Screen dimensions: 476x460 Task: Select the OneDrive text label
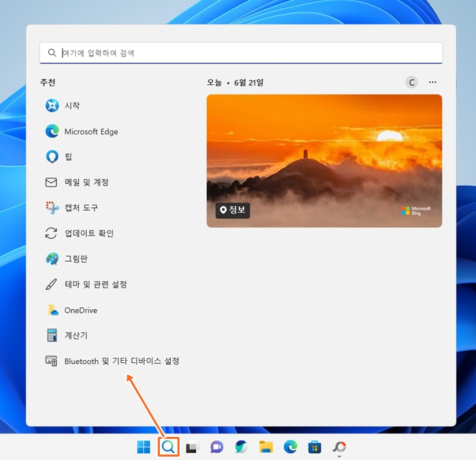[x=81, y=311]
